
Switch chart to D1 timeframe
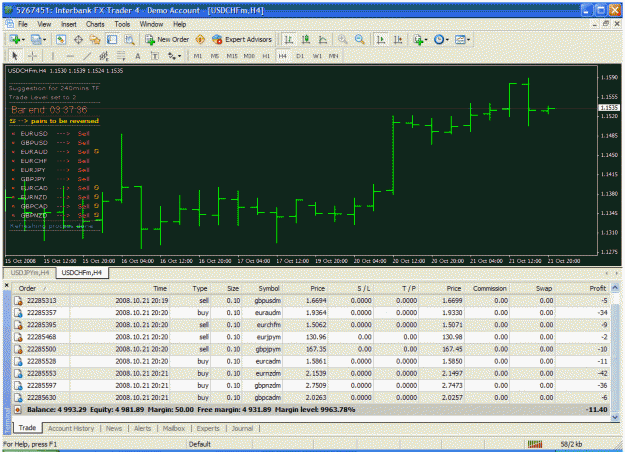point(300,56)
